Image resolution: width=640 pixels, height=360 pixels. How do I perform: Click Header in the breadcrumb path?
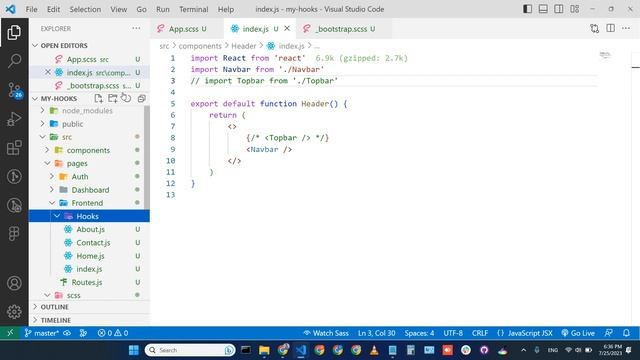[244, 46]
